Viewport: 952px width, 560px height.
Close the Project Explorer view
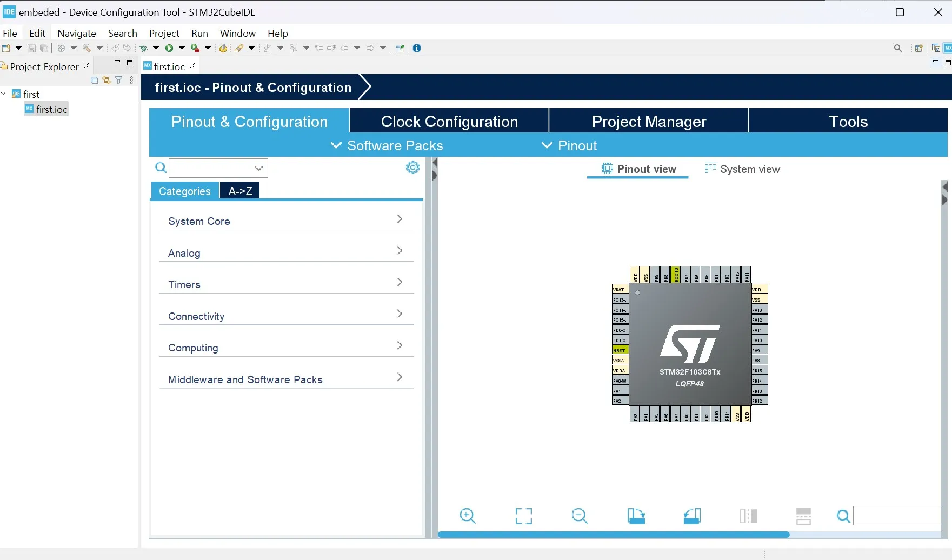[x=86, y=65]
